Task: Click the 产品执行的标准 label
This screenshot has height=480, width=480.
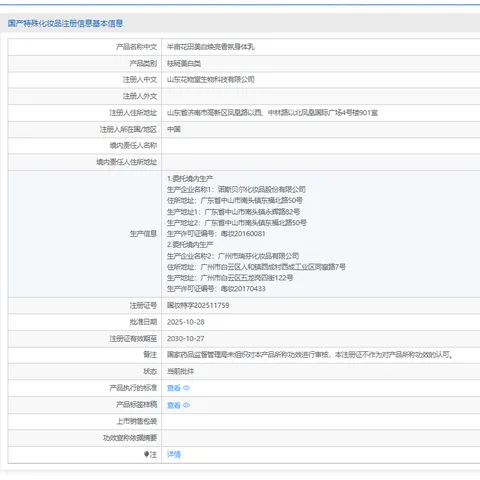Action: 133,388
